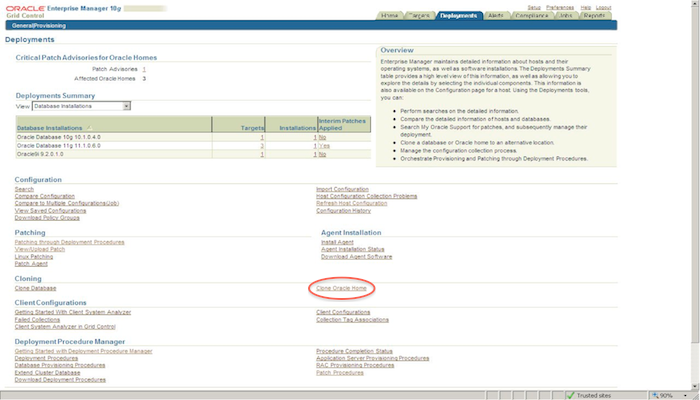Screen dimensions: 700x400
Task: Open RAC Provisioning Procedures link
Action: pos(355,366)
